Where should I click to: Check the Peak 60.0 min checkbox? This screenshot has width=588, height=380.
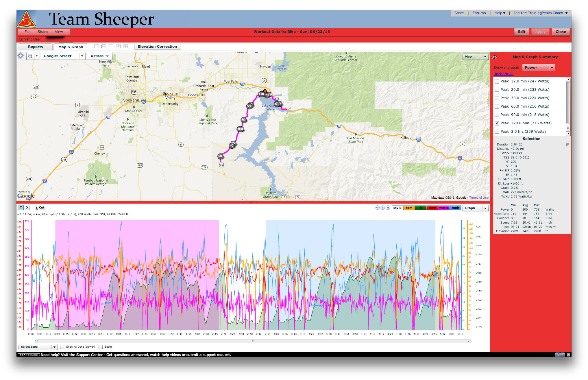(497, 107)
